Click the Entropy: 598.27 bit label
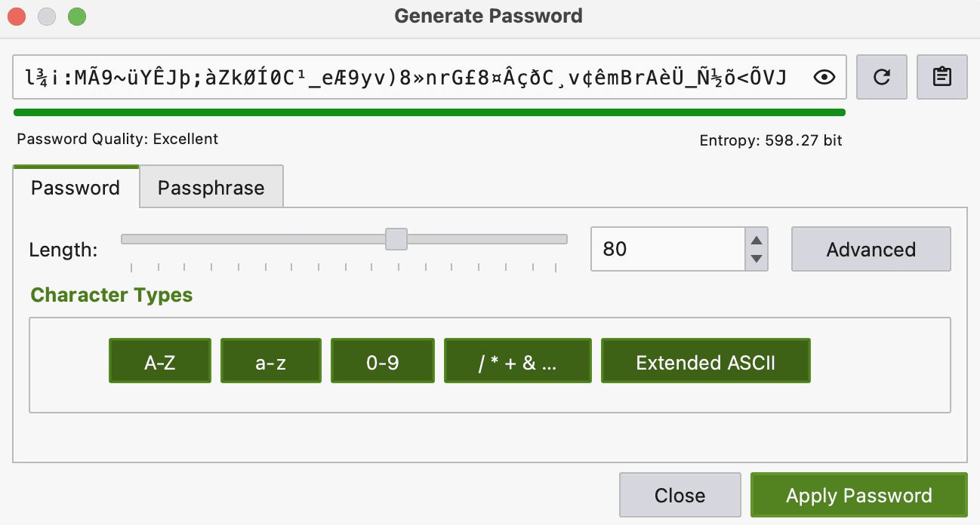Viewport: 980px width, 525px height. click(x=770, y=140)
